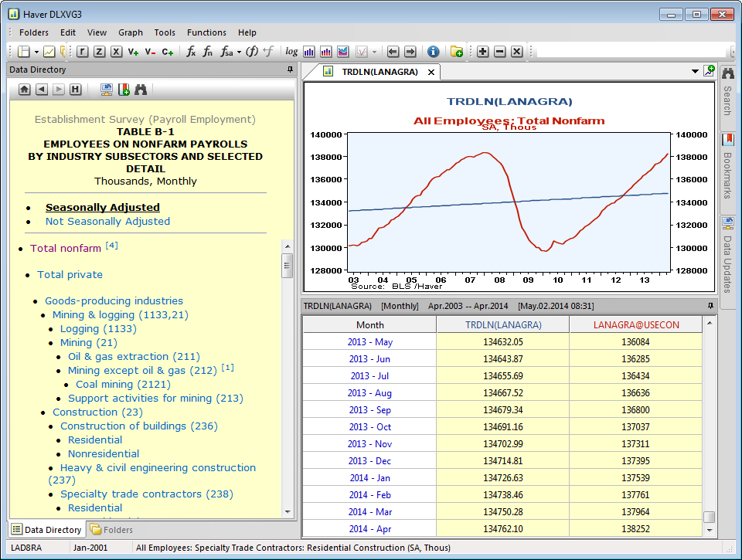This screenshot has height=560, width=742.
Task: Click the Not Seasonally Adjusted link
Action: point(107,222)
